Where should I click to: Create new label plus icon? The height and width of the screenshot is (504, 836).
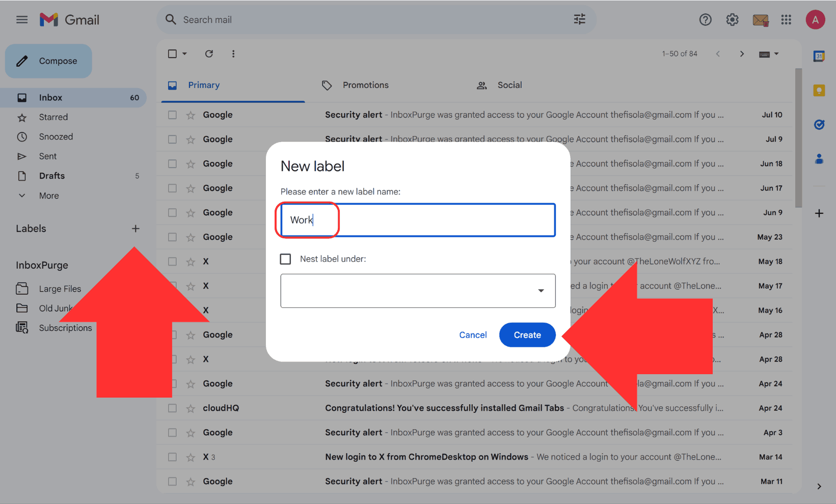[136, 229]
